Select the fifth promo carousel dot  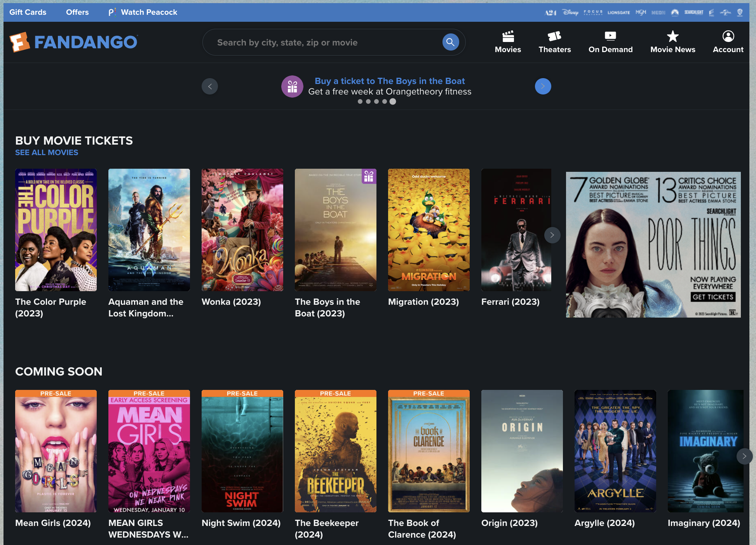tap(393, 101)
